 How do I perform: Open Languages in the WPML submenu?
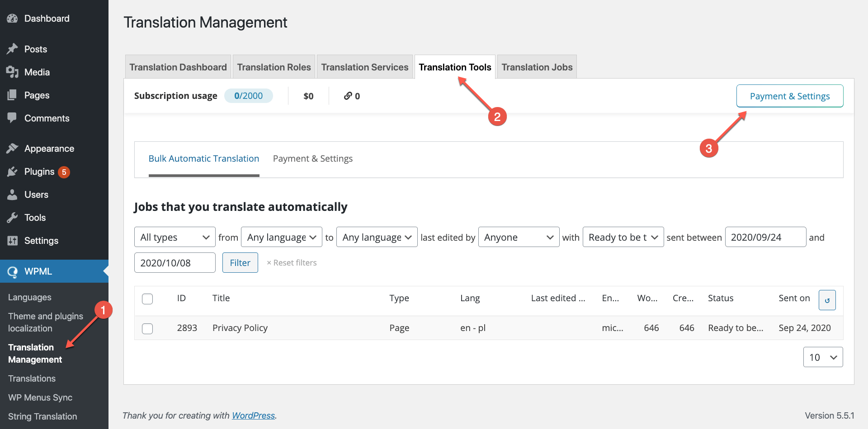coord(30,297)
